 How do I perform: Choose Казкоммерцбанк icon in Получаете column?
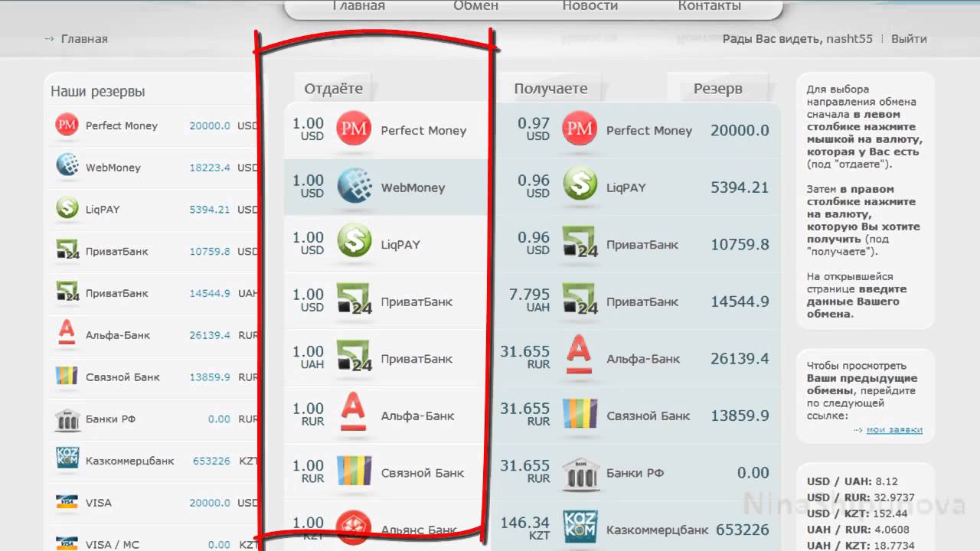coord(580,527)
